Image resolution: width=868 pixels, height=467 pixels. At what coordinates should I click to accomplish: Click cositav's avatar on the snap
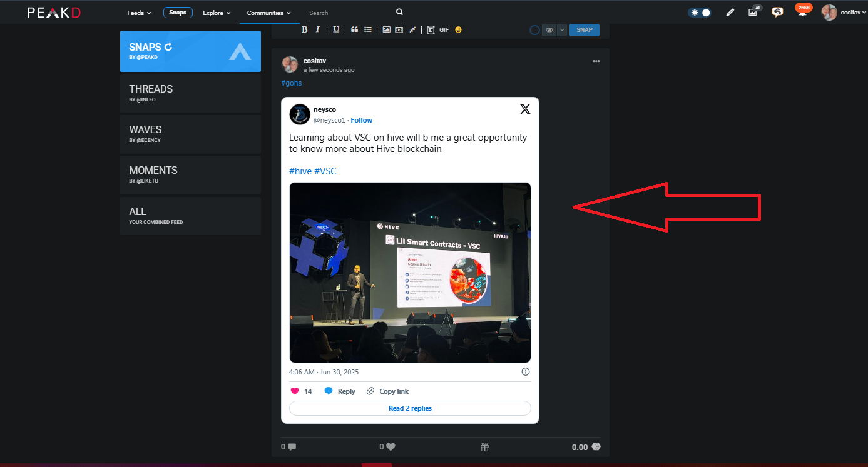click(290, 64)
